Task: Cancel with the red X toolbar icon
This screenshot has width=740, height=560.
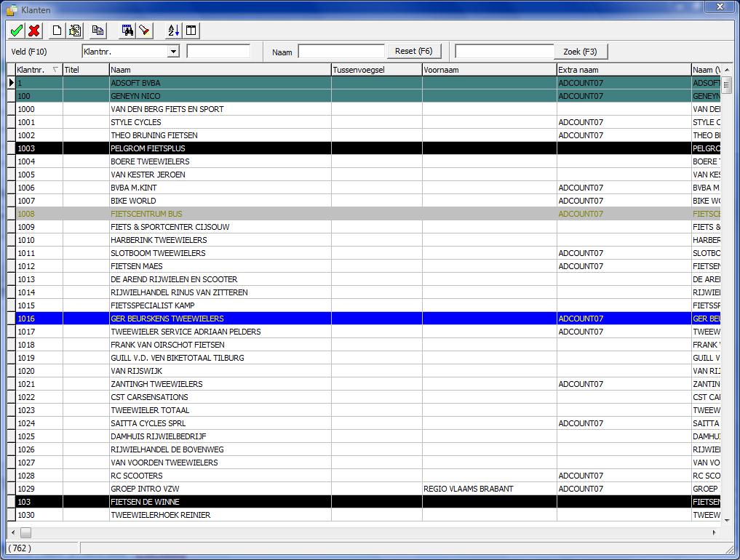Action: click(x=34, y=31)
